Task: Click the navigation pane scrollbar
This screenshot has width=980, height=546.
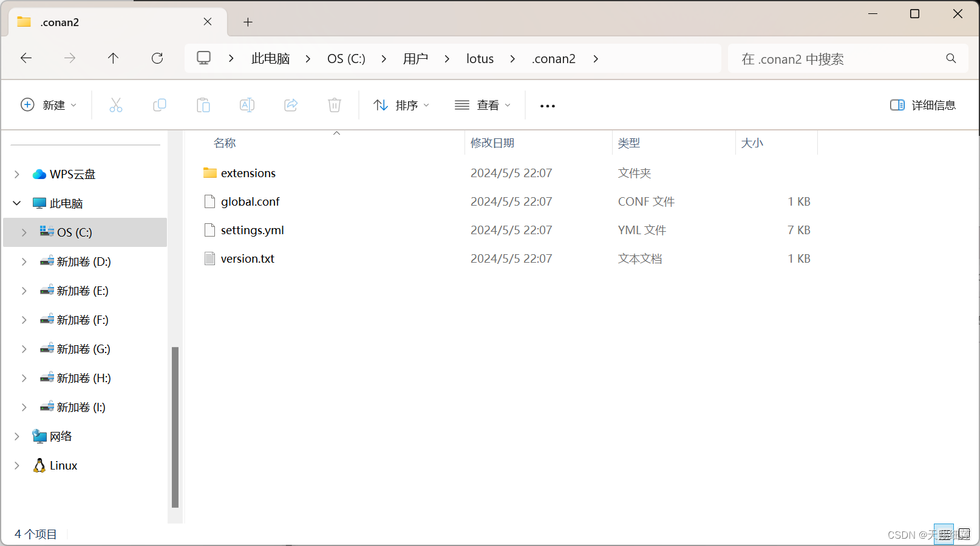Action: tap(175, 427)
